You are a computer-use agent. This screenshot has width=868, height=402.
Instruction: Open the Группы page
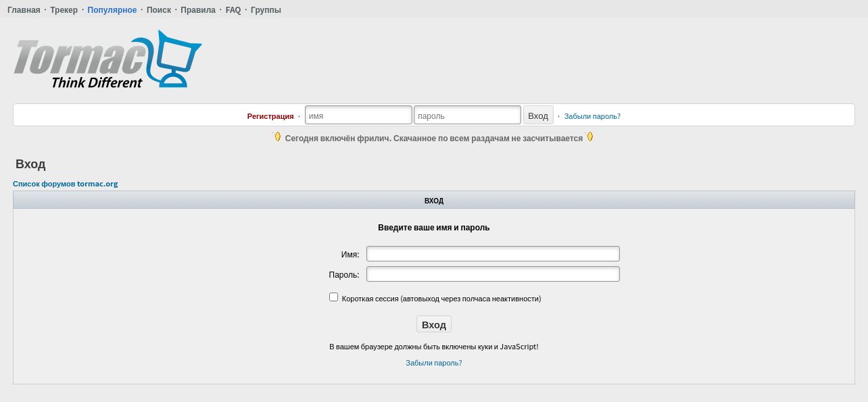266,10
